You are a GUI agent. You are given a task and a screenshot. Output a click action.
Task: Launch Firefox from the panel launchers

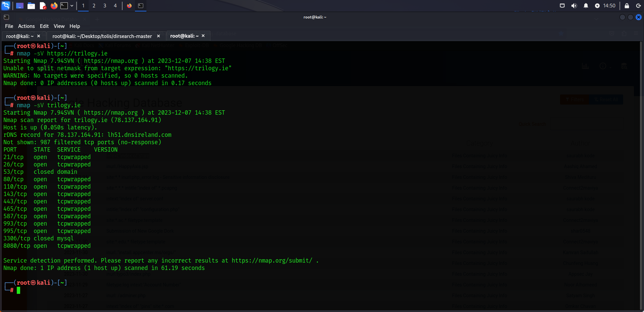[54, 6]
